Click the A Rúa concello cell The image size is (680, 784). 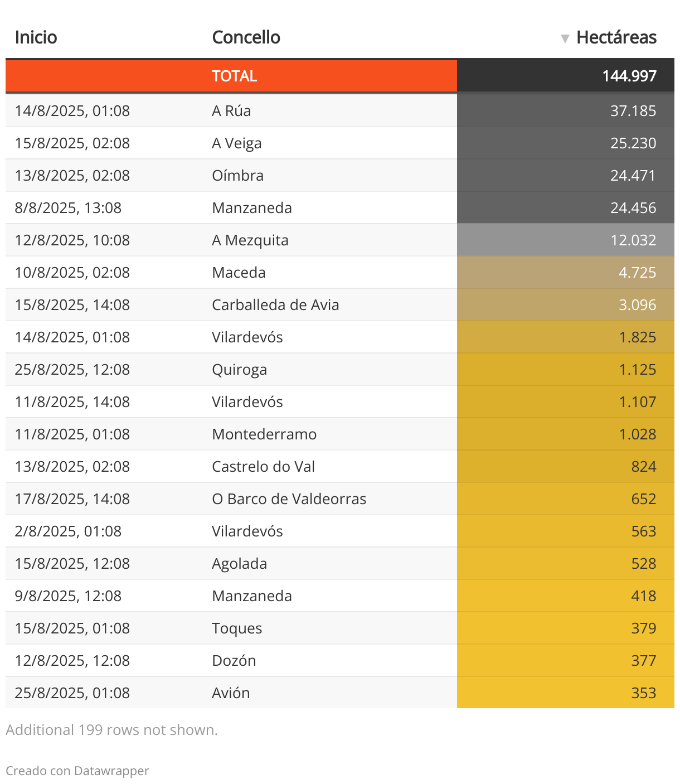tap(231, 111)
